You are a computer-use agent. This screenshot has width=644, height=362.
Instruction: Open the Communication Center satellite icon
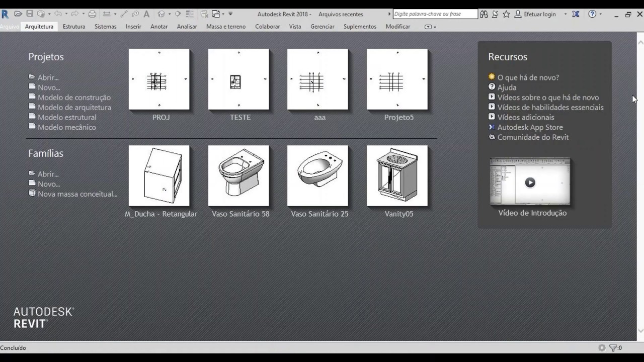pos(495,14)
